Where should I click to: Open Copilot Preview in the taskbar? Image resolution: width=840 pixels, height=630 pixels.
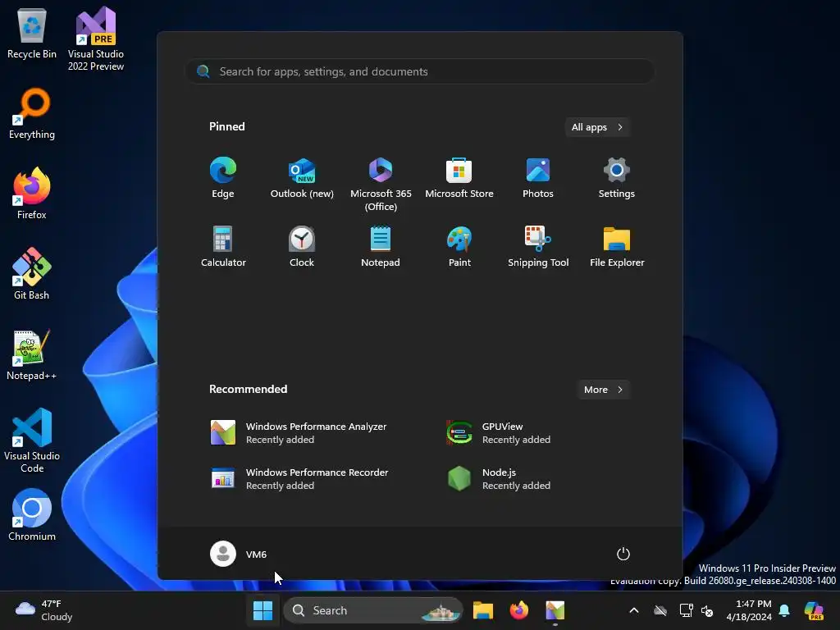coord(815,610)
